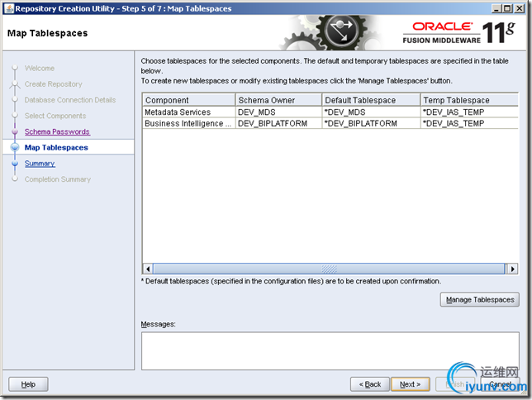Click the Help button

click(28, 384)
